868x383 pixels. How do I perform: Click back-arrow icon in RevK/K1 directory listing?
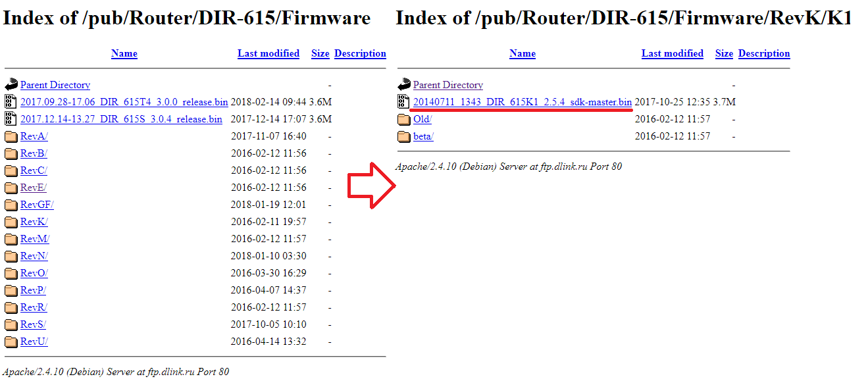click(403, 85)
